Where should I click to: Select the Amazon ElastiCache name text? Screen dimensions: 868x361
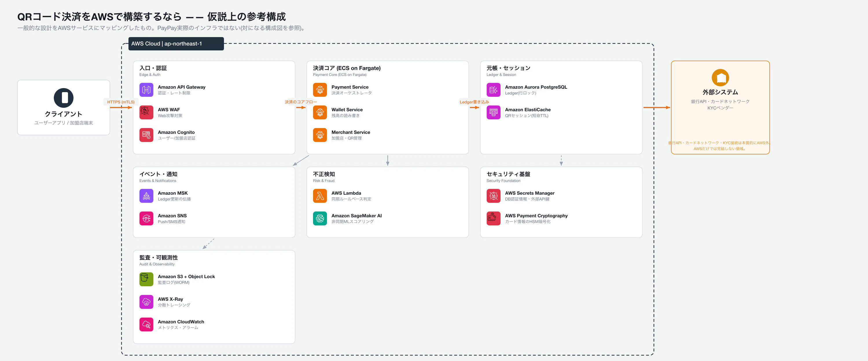pos(528,110)
